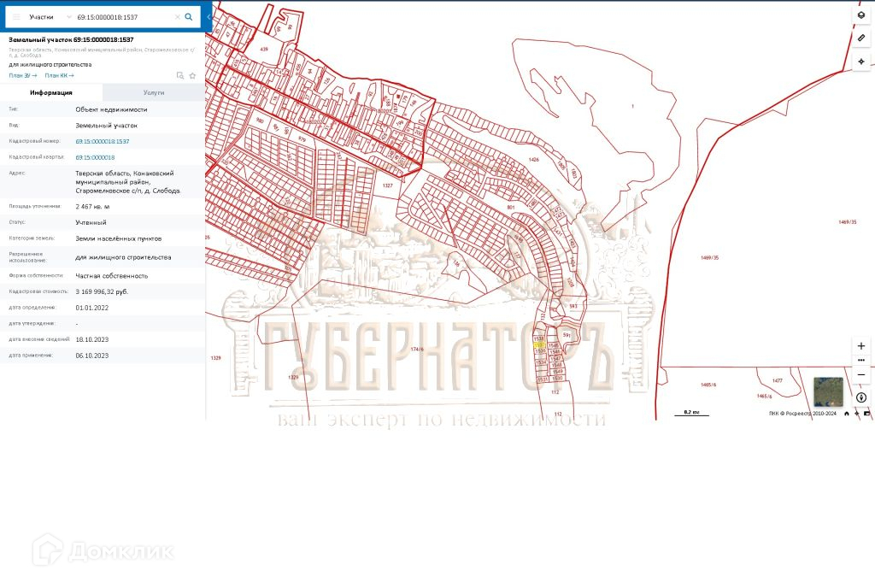
Task: Open the hamburger menu in the search bar
Action: click(16, 17)
